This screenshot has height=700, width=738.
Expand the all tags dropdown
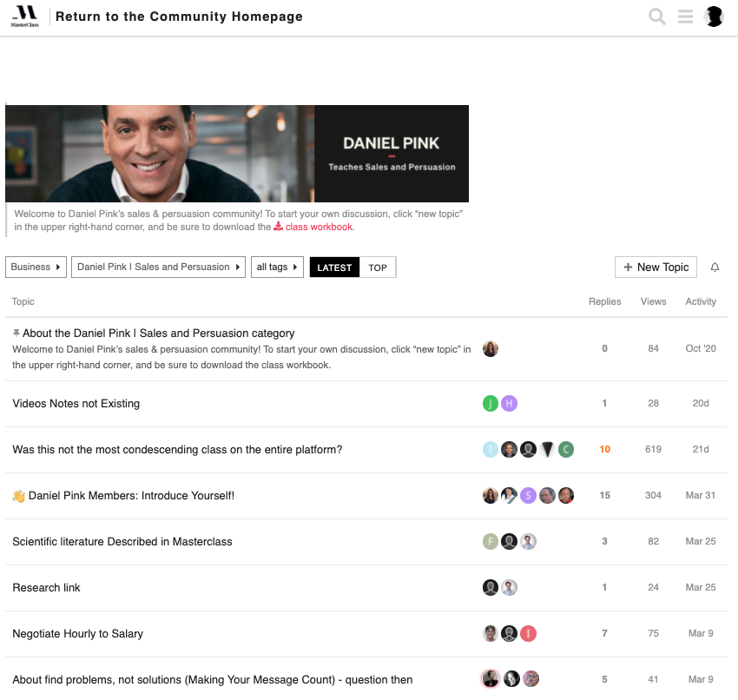click(x=277, y=267)
